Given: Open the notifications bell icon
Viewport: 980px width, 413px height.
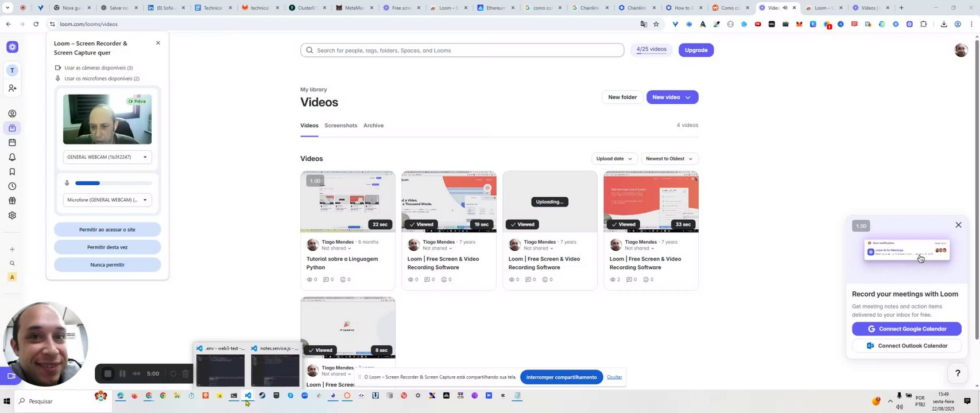Looking at the screenshot, I should 12,157.
